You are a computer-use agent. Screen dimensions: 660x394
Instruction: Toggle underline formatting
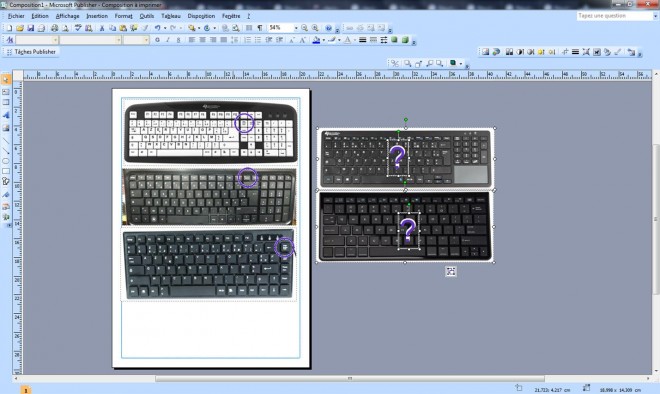tap(178, 40)
